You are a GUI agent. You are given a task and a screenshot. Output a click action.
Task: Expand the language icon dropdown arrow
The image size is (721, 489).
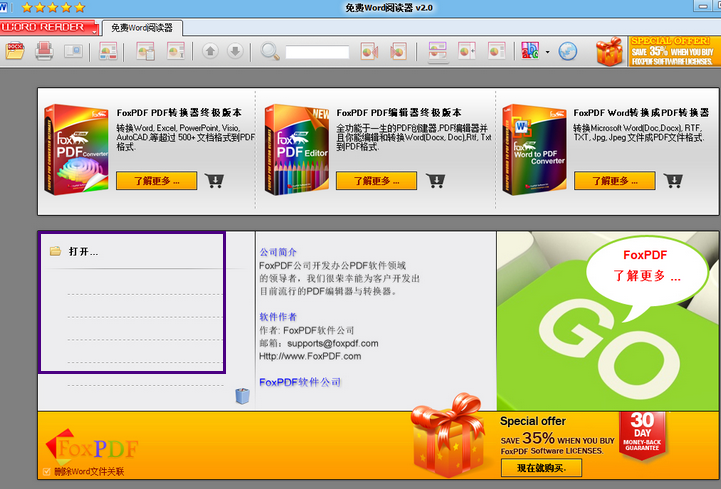tap(547, 52)
